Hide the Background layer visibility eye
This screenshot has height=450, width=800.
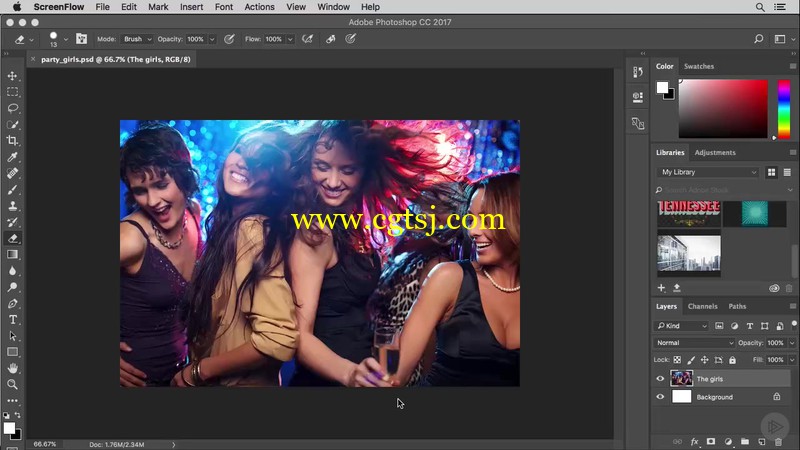660,397
